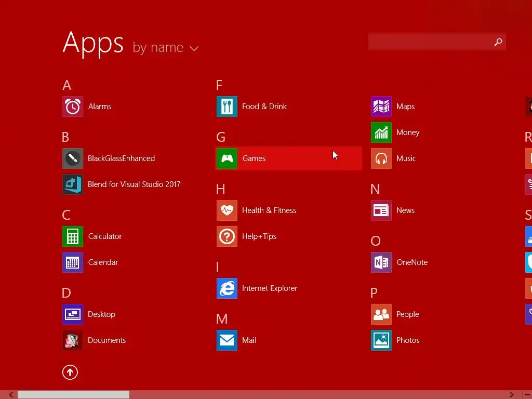The image size is (532, 399).
Task: Open the Maps app icon
Action: tap(381, 107)
